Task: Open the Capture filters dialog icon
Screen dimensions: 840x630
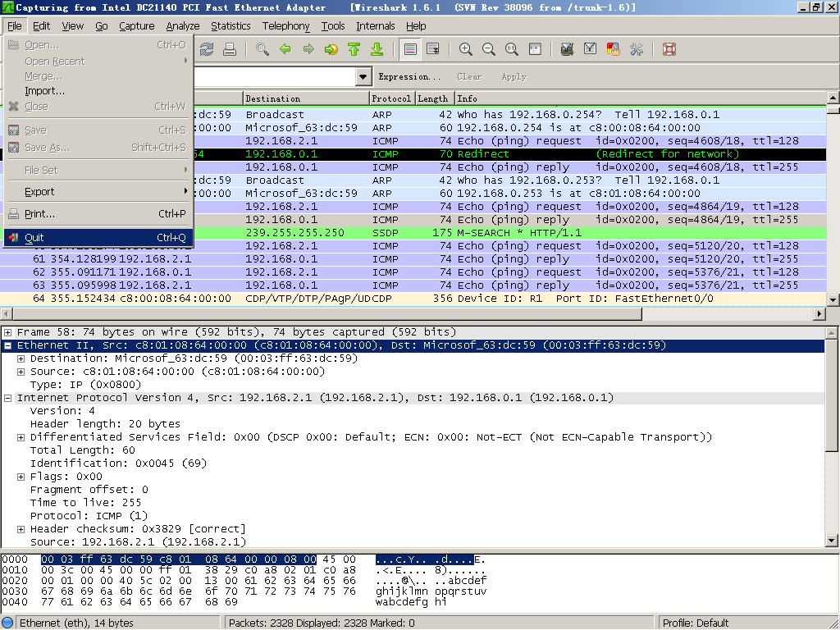Action: [x=568, y=49]
